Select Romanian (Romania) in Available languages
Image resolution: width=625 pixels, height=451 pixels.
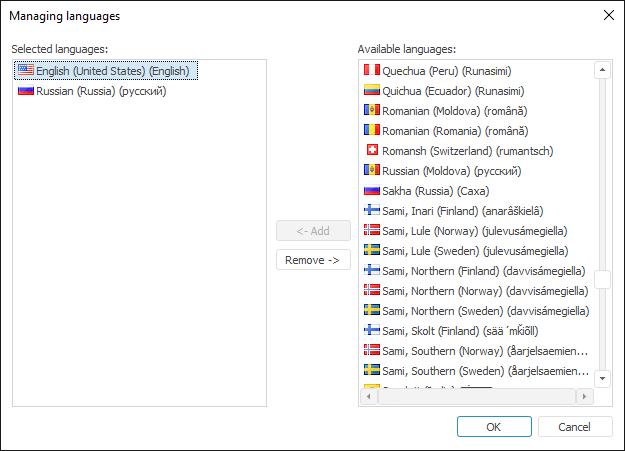click(x=455, y=131)
